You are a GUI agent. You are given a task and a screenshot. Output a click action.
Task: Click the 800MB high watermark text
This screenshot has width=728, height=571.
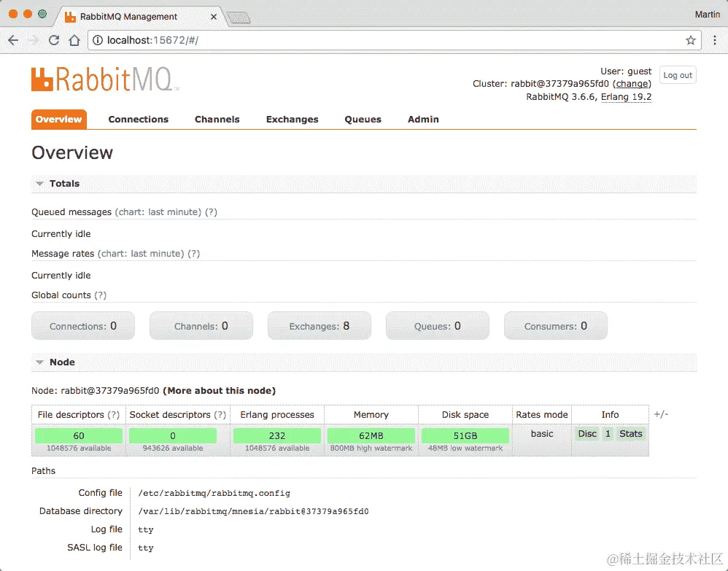pyautogui.click(x=371, y=448)
